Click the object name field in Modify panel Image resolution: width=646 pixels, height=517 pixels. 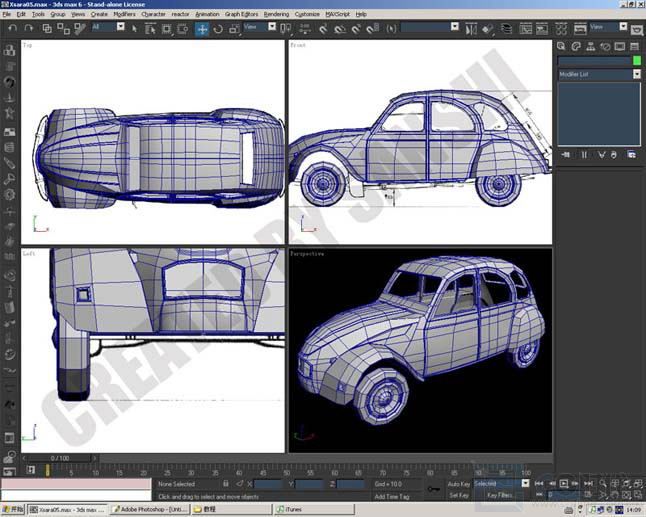595,61
